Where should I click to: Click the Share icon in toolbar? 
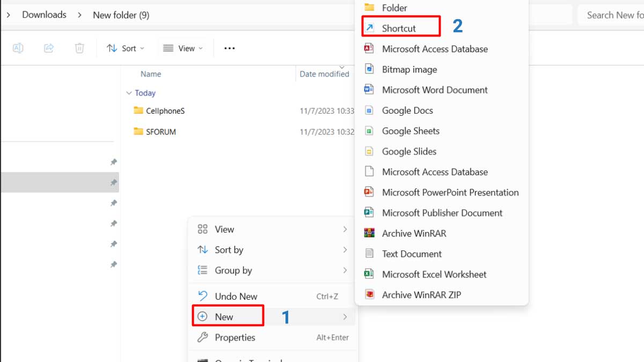(49, 48)
